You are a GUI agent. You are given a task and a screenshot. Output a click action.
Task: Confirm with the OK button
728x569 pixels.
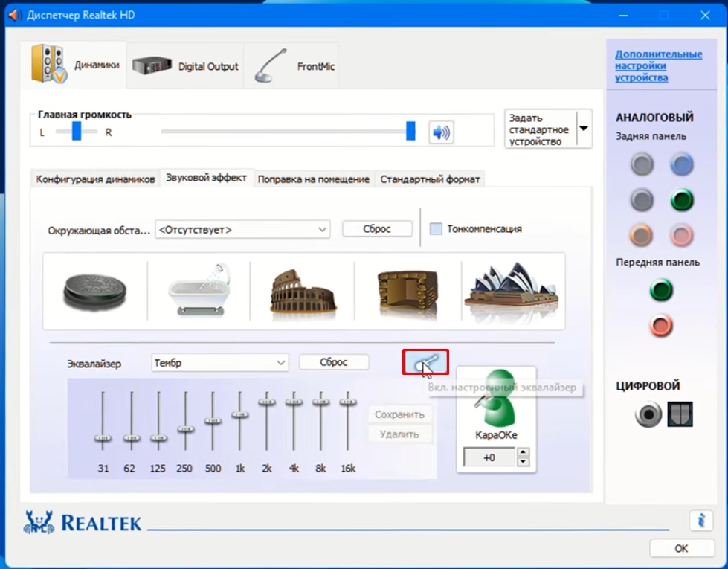click(x=681, y=549)
